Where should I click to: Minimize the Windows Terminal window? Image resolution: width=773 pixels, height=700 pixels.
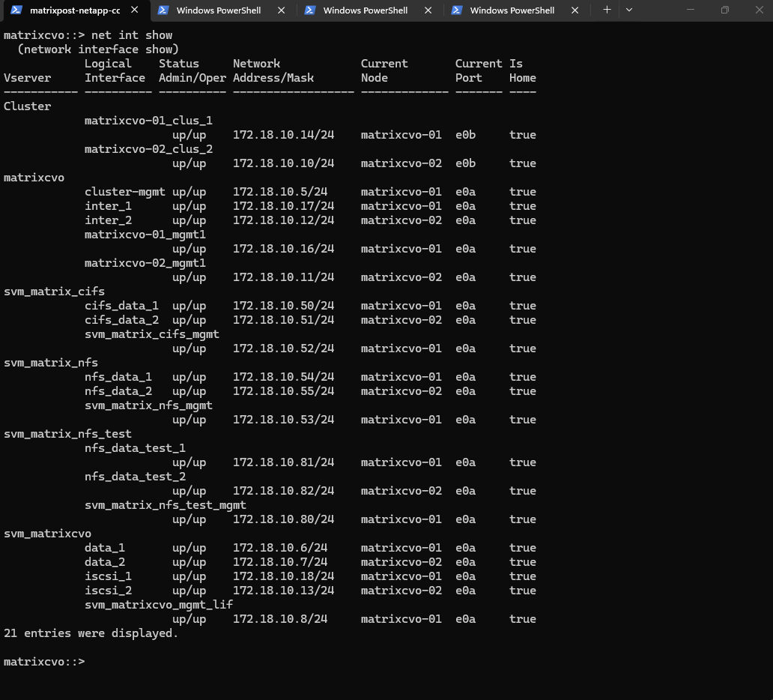[x=689, y=10]
